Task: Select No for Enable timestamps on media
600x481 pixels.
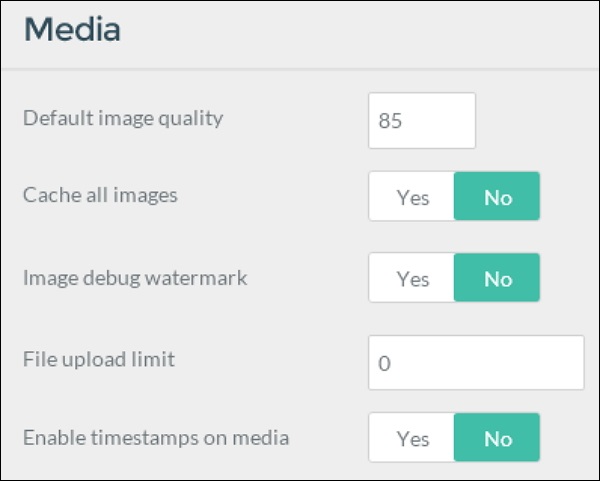Action: click(497, 439)
